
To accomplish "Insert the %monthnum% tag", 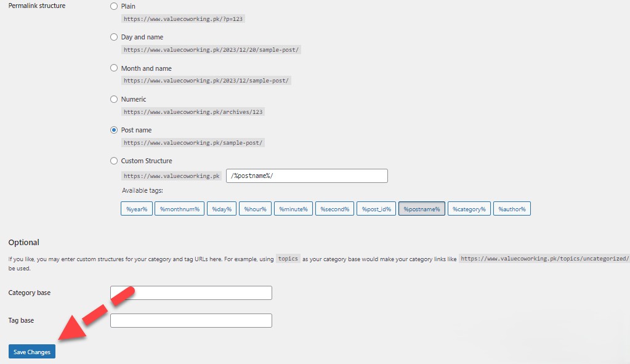I will [x=179, y=209].
